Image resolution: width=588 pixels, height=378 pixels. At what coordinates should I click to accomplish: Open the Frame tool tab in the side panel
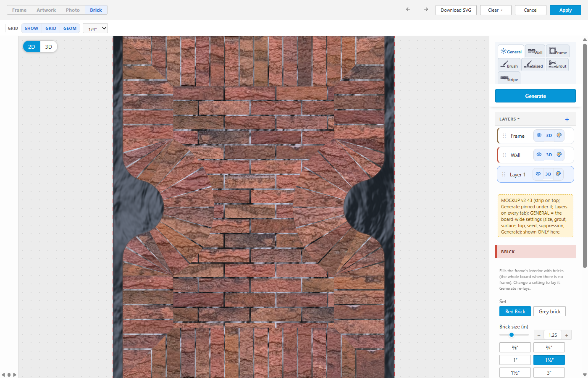[x=558, y=51]
